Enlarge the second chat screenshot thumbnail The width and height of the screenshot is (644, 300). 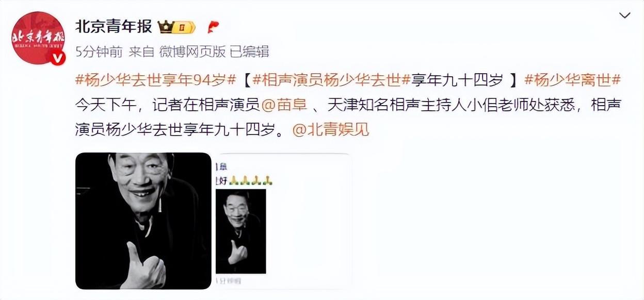point(284,221)
